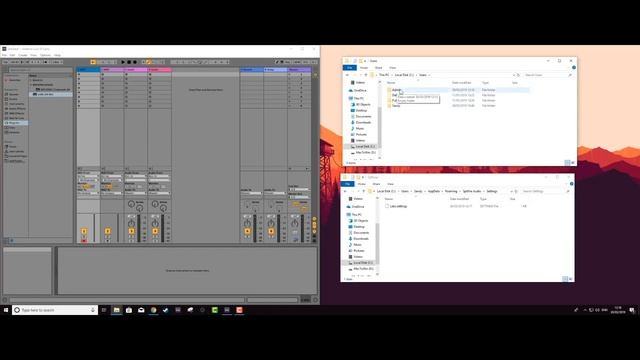This screenshot has height=360, width=640.
Task: Toggle track 2 activator button
Action: point(108,231)
